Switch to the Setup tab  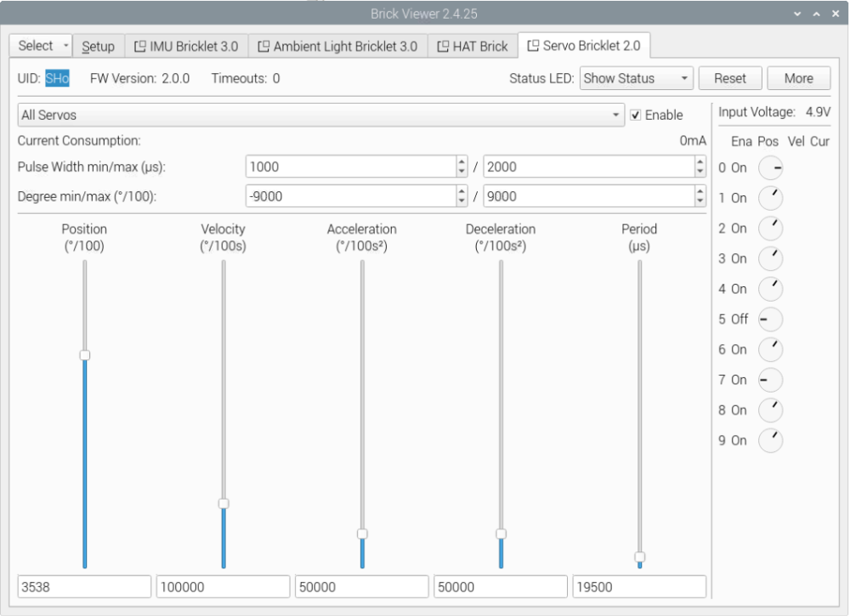pos(98,47)
